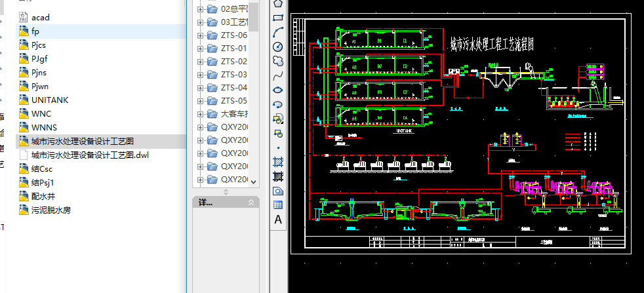Select the 城市污水处理设备设计工艺图.dwl file
644x293 pixels.
90,155
